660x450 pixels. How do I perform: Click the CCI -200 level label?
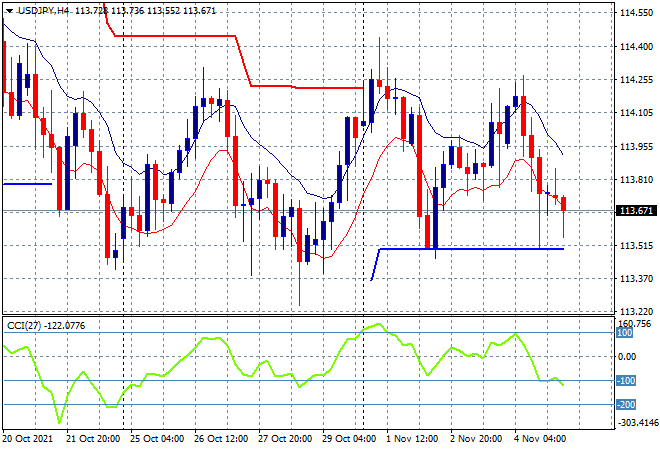tap(625, 405)
